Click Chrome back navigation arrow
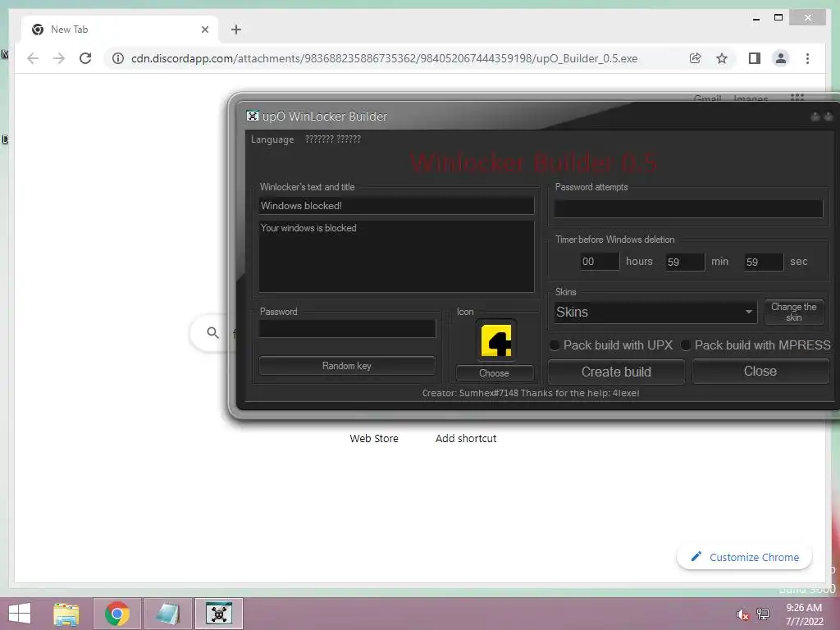Screen dimensions: 840x630 tap(33, 58)
